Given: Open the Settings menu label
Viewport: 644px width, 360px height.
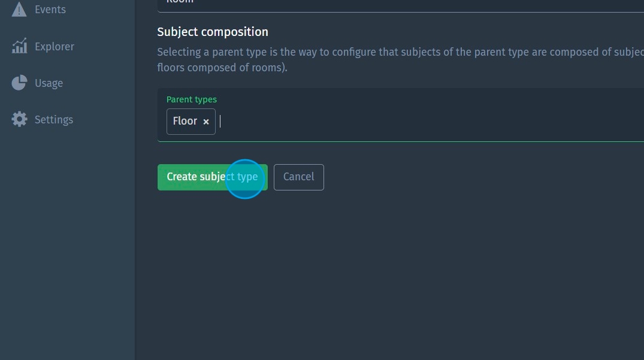Looking at the screenshot, I should [54, 120].
